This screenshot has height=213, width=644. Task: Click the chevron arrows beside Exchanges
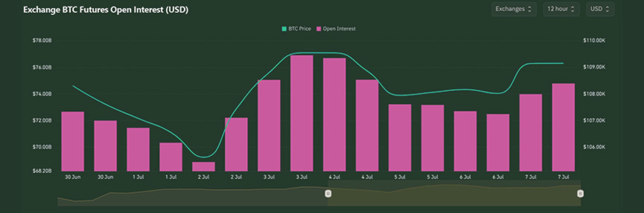tap(529, 9)
